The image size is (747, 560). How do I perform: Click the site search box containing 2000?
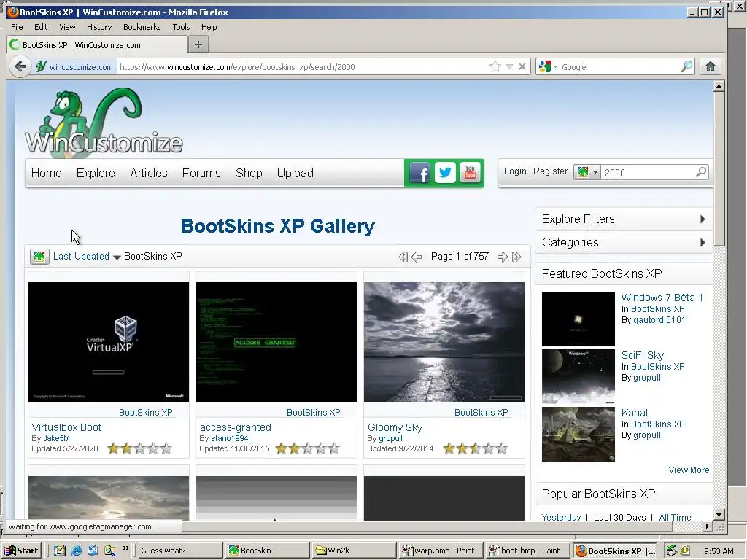[x=648, y=172]
